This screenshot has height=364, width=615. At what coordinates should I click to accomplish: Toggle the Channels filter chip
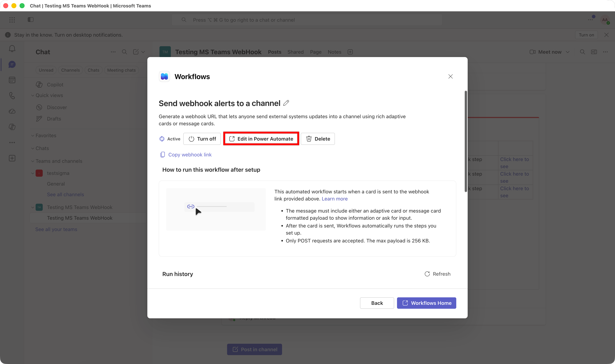coord(70,70)
